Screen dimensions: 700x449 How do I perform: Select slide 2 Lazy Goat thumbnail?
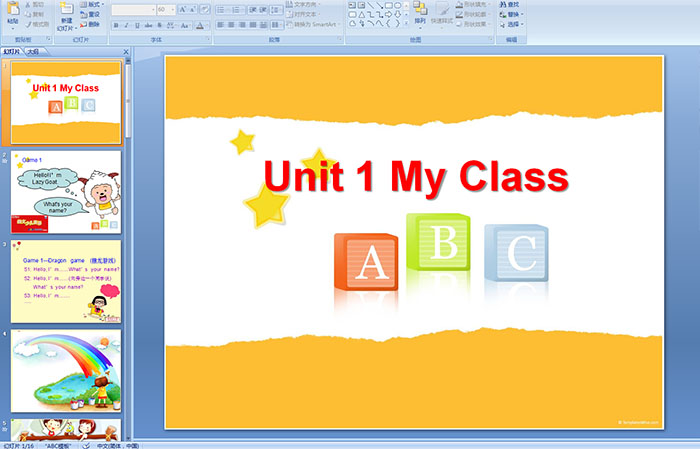tap(66, 192)
